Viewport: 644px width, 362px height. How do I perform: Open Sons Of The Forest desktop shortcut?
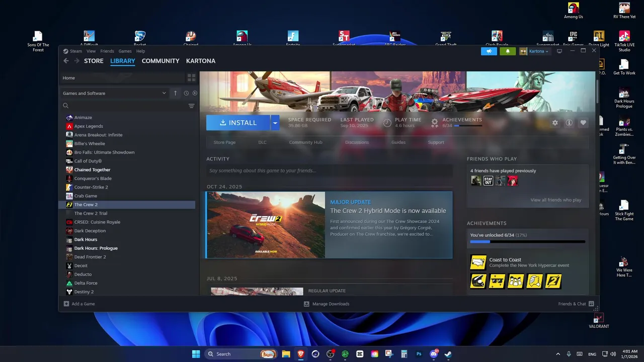coord(38,41)
